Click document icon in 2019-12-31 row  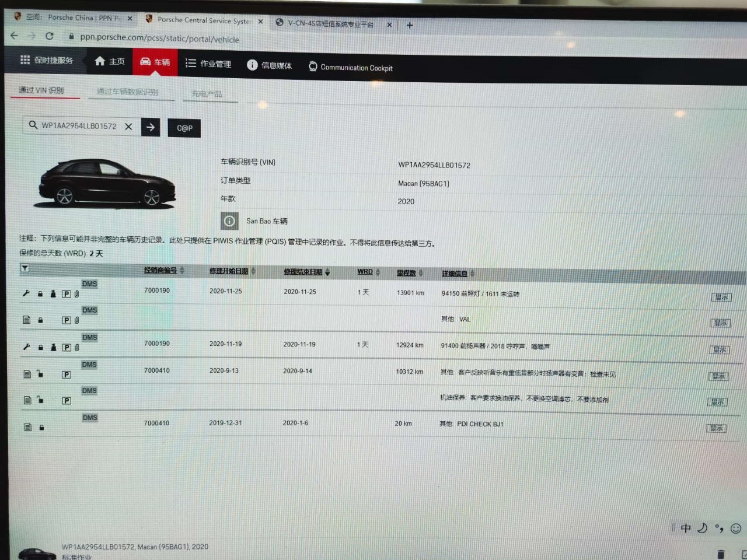(x=27, y=427)
